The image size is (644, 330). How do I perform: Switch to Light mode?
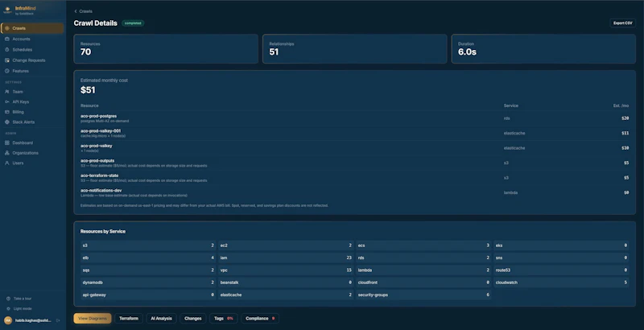pyautogui.click(x=23, y=308)
